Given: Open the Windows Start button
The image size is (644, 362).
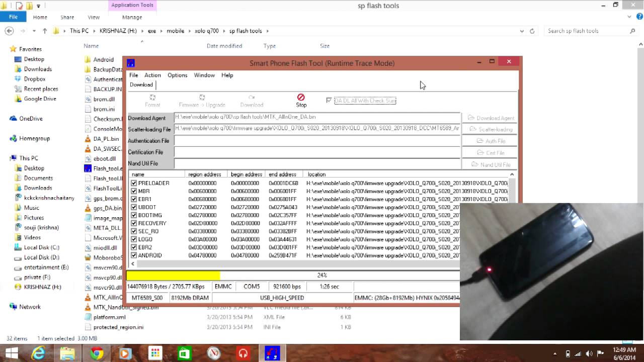Looking at the screenshot, I should click(x=11, y=353).
